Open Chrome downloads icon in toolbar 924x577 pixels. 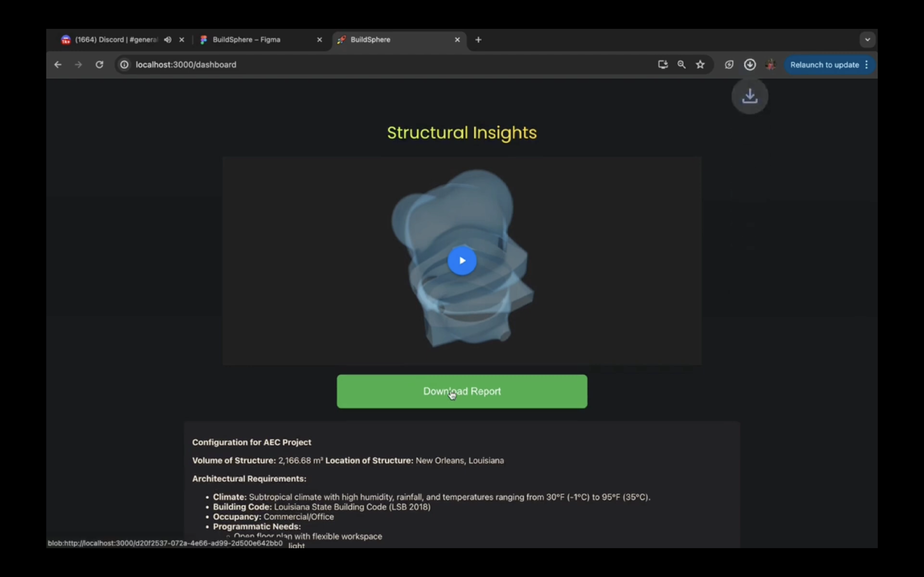coord(750,64)
